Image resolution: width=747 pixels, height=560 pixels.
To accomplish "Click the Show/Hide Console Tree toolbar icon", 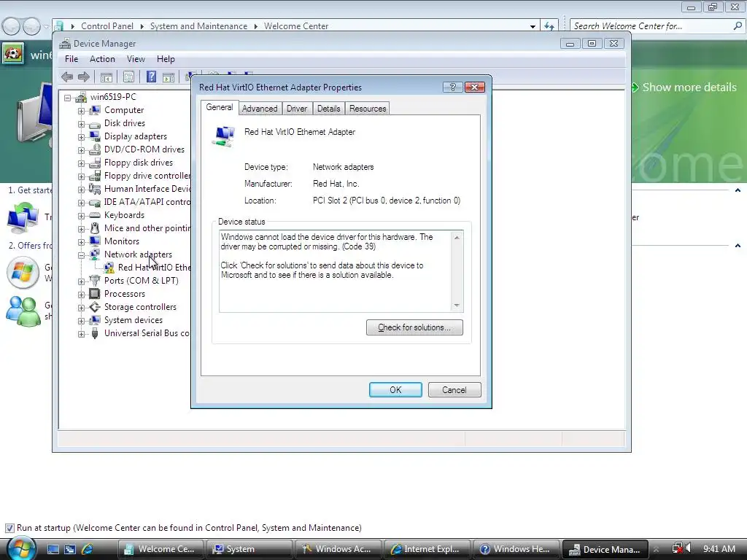I will click(x=107, y=77).
